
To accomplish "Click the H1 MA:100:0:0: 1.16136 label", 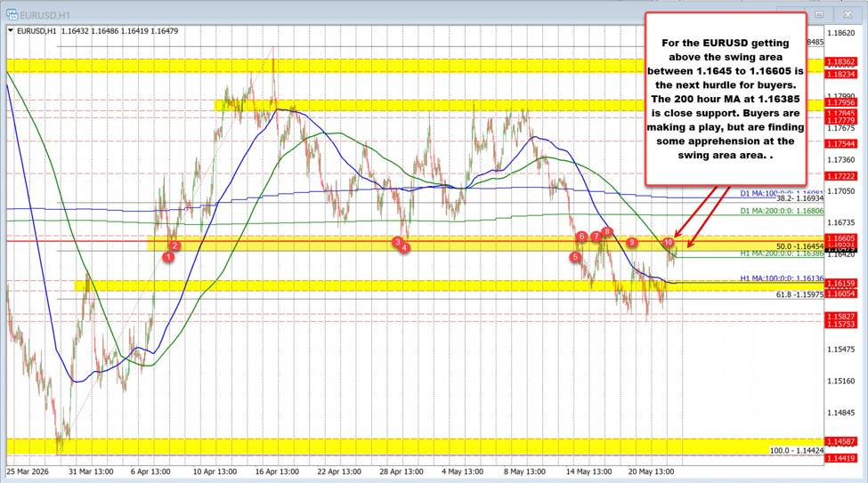I will (782, 278).
